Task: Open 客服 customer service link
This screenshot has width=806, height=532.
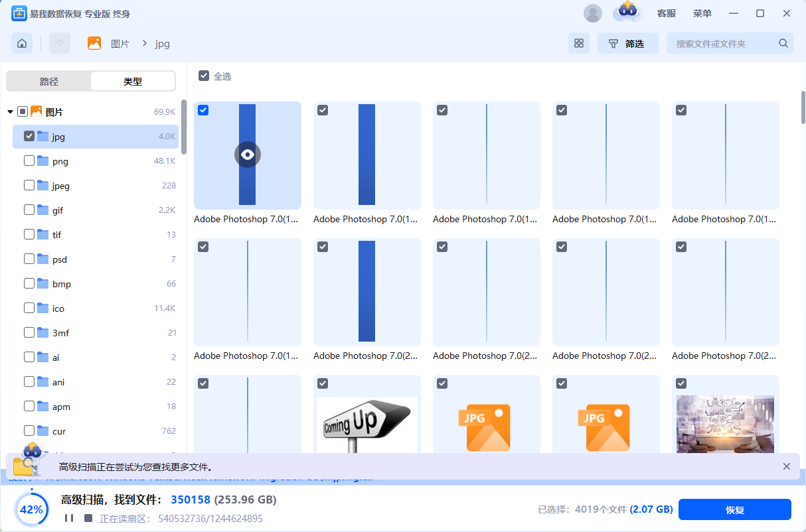Action: coord(666,13)
